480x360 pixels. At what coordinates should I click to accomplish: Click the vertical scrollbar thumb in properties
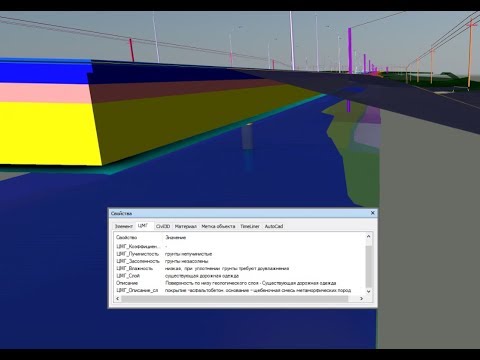click(368, 267)
